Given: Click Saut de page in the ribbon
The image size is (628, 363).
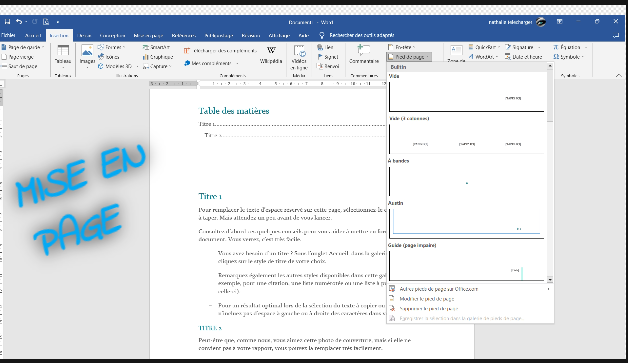Looking at the screenshot, I should 20,66.
